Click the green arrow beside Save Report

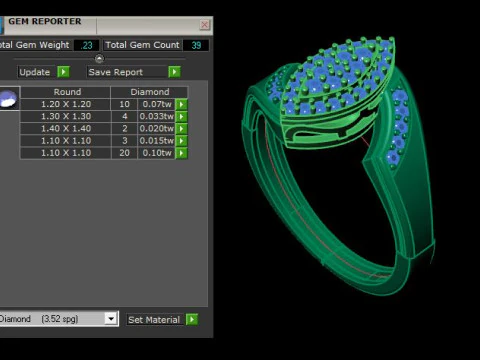tap(174, 72)
